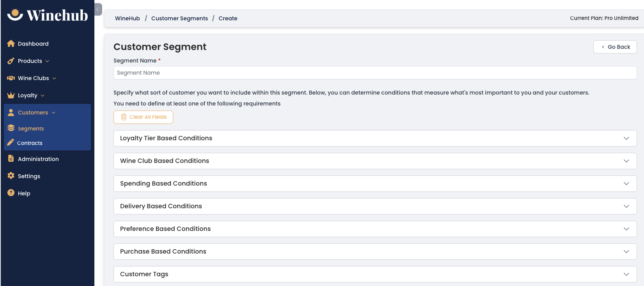Open Delivery Based Conditions panel
Viewport: 644px width, 286px height.
(x=375, y=206)
